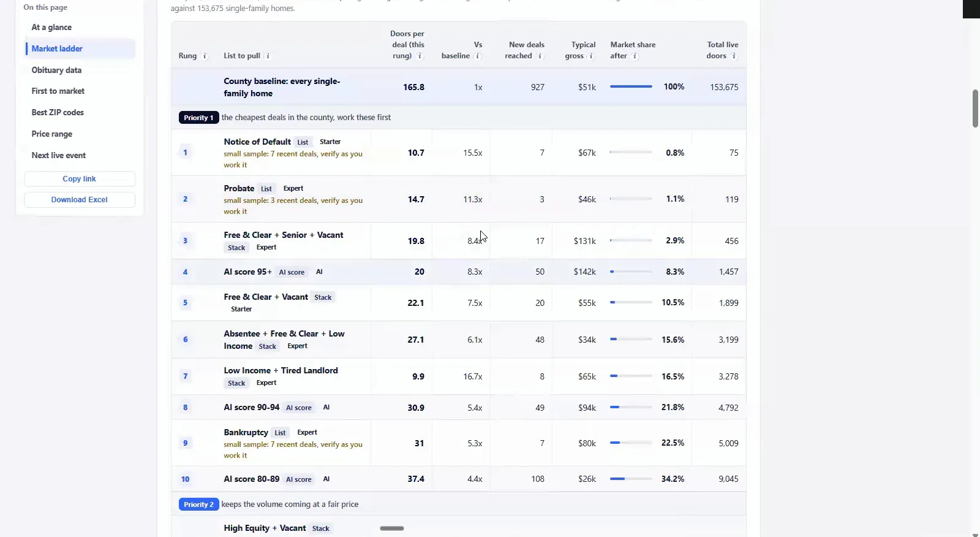Screen dimensions: 980x537
Task: Click the Download Excel button
Action: click(80, 200)
